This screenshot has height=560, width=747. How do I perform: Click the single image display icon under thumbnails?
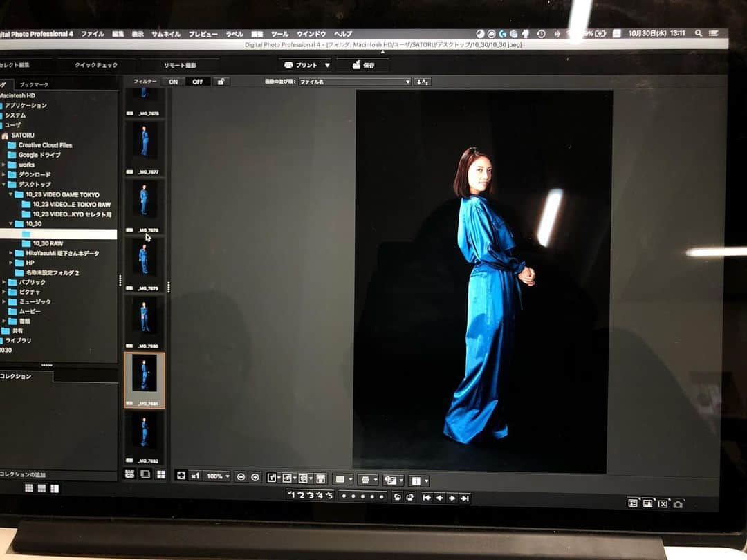(x=145, y=474)
